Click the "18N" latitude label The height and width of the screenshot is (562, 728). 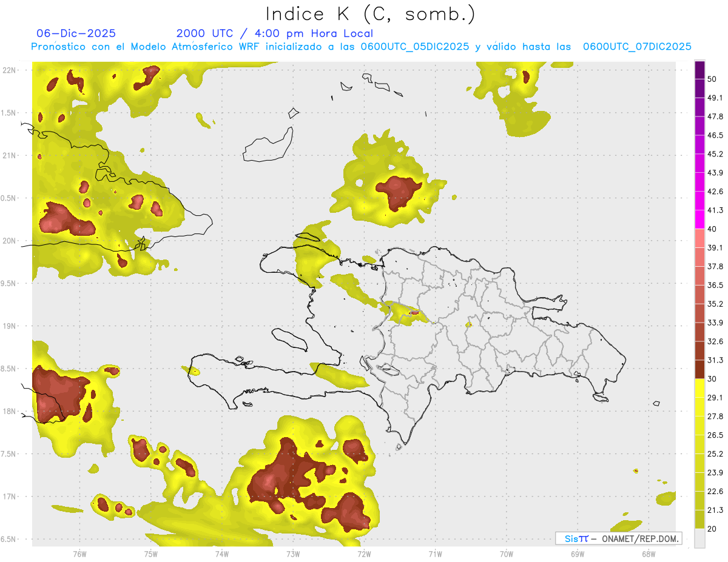click(10, 412)
